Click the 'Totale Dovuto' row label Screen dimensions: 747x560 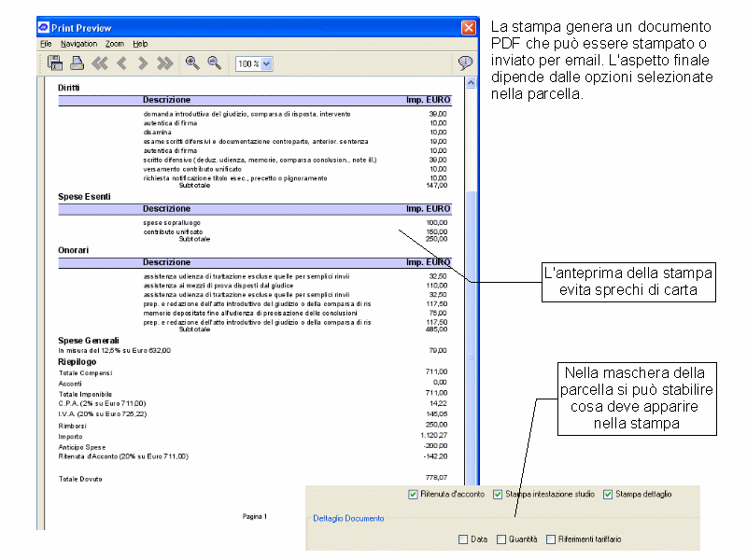(x=80, y=479)
